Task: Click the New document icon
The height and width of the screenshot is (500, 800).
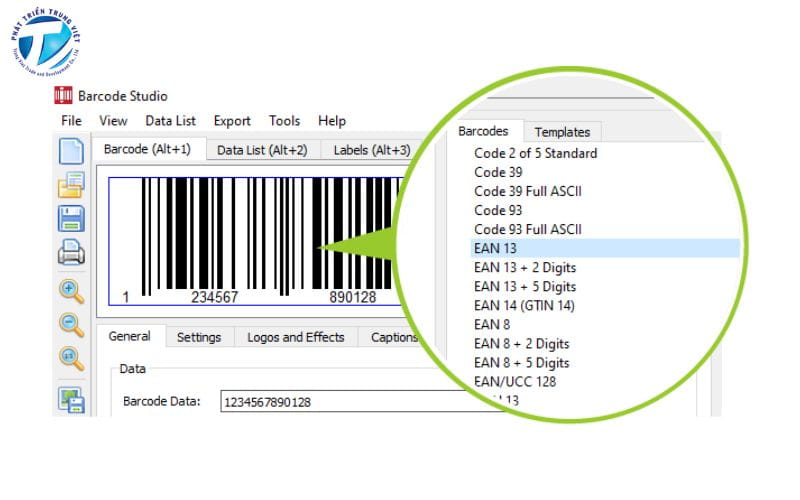Action: coord(71,151)
